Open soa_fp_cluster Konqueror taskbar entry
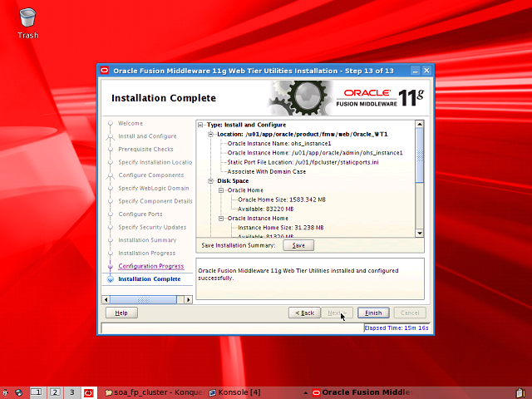 (x=154, y=392)
